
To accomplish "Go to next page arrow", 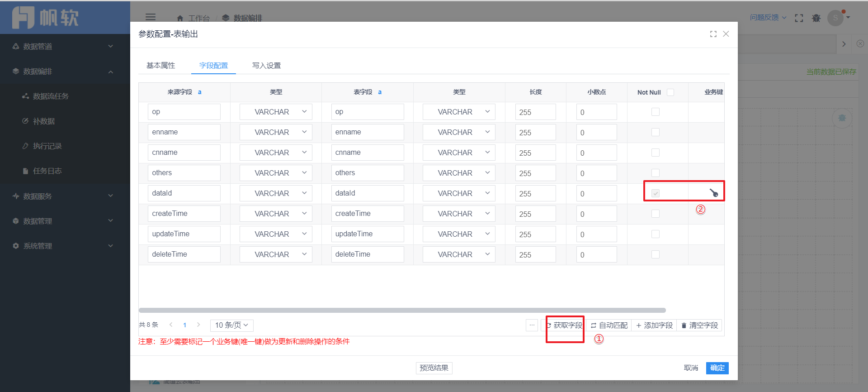I will click(x=198, y=325).
